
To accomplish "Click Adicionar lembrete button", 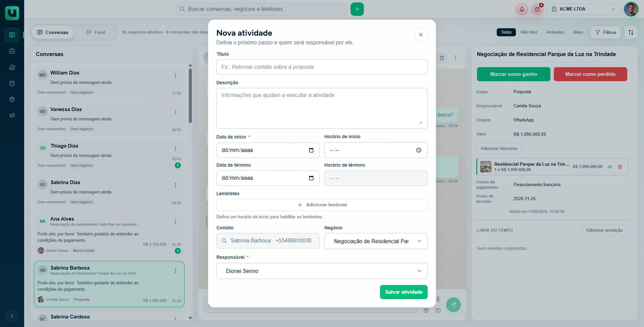I will pos(322,205).
